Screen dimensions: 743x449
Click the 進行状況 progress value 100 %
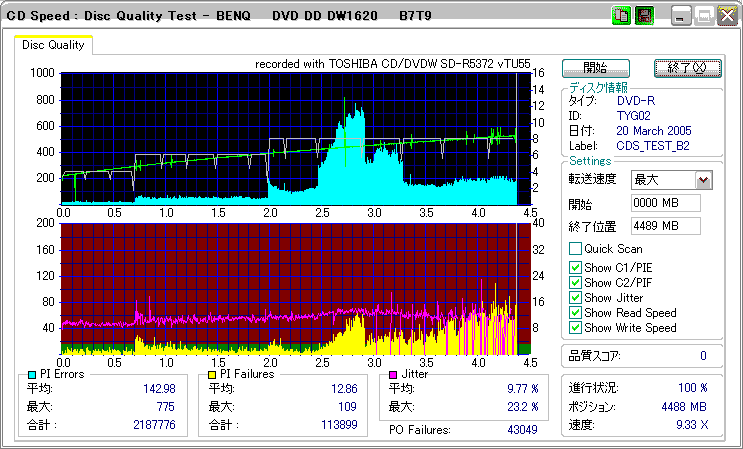click(x=693, y=388)
